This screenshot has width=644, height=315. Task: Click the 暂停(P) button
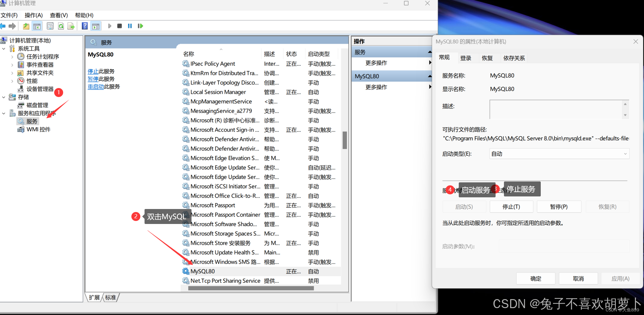[x=559, y=207]
